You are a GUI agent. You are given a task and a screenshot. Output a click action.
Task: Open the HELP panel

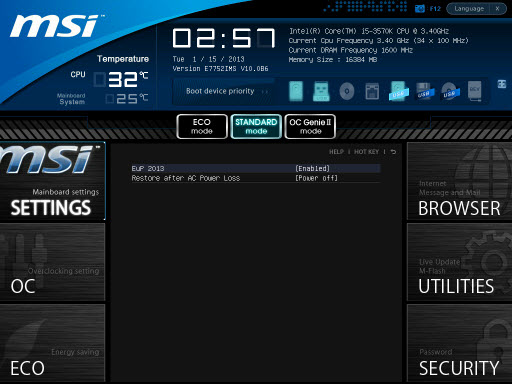(x=336, y=152)
